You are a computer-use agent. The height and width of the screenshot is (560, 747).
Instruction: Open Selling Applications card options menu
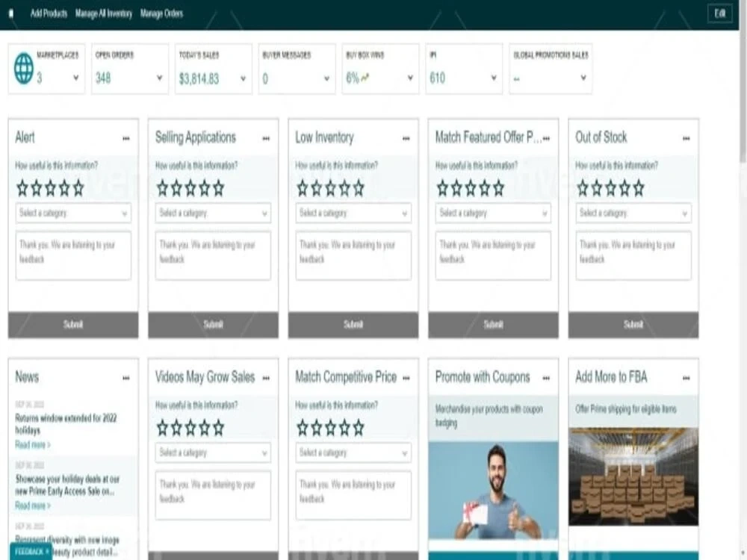(266, 139)
